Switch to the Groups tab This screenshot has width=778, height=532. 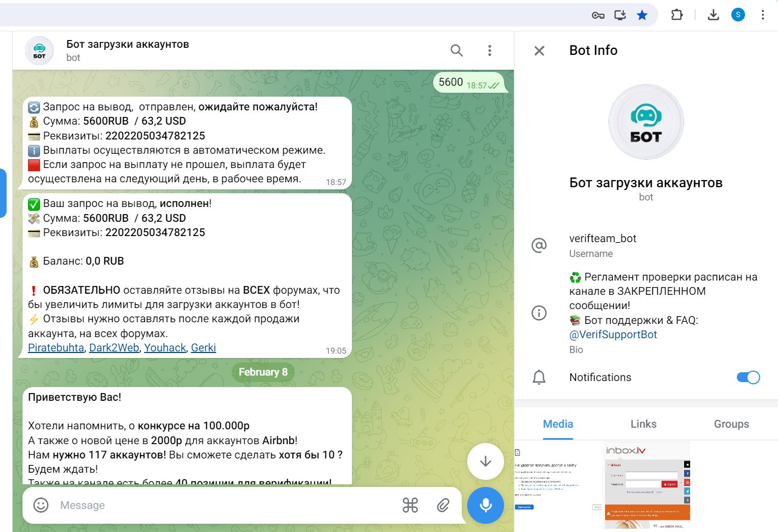731,424
